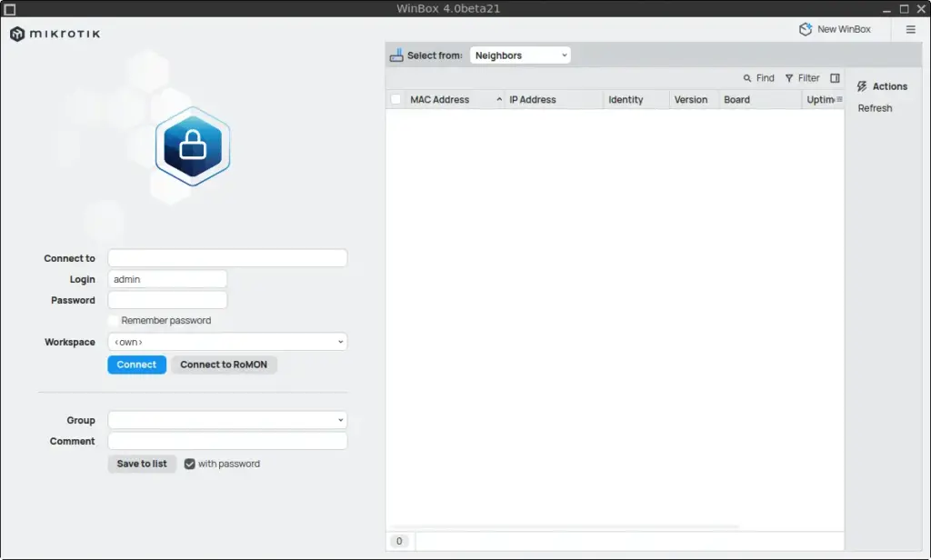Click the window menu icon in title bar
This screenshot has height=560, width=931.
9,9
